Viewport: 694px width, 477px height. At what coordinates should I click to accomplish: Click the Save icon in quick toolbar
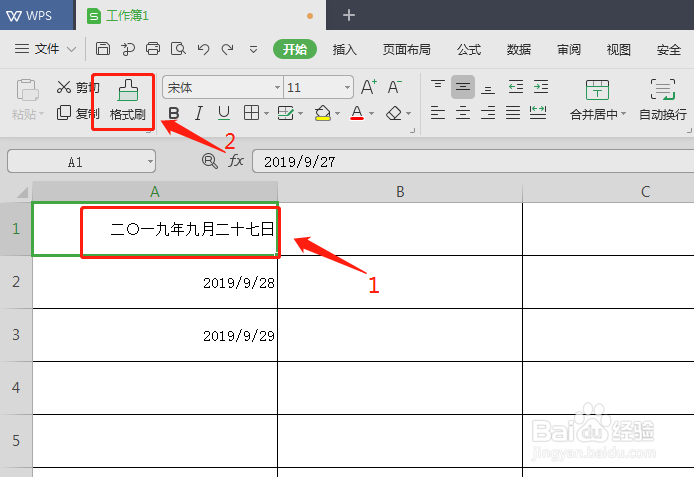[x=103, y=49]
